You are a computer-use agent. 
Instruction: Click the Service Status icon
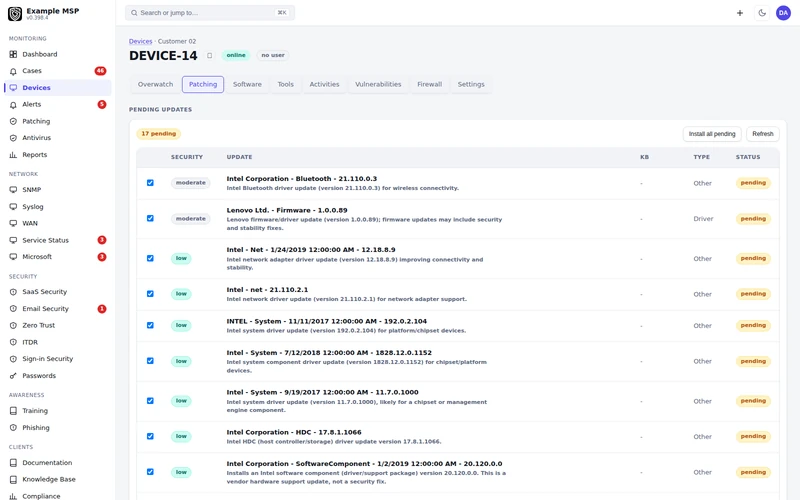pos(13,240)
